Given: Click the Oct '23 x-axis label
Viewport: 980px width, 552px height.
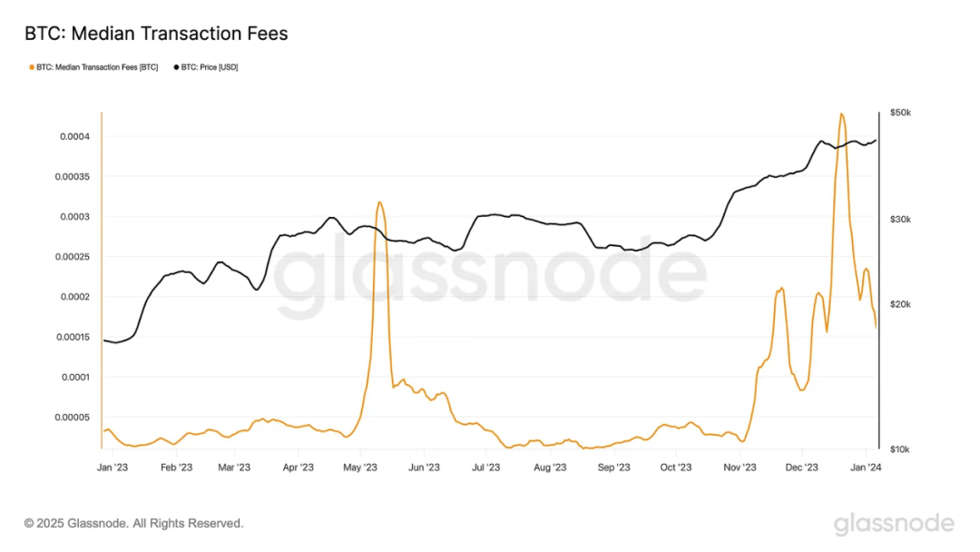Looking at the screenshot, I should tap(676, 468).
